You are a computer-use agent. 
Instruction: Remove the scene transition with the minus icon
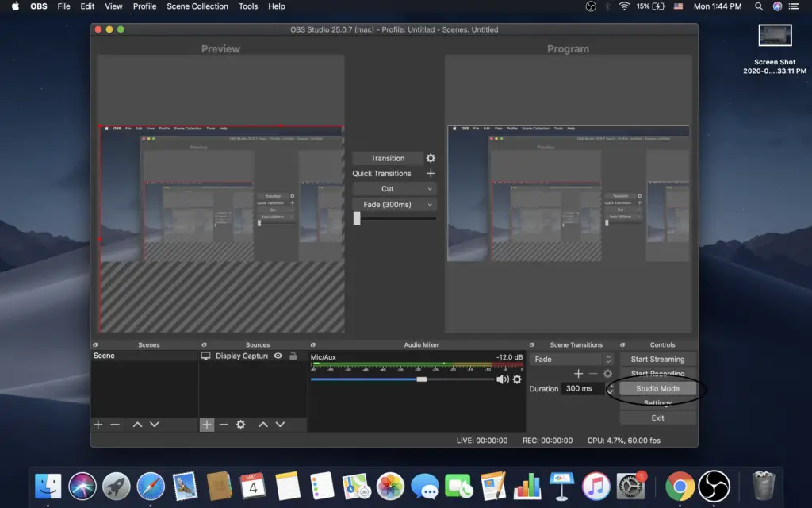coord(593,373)
